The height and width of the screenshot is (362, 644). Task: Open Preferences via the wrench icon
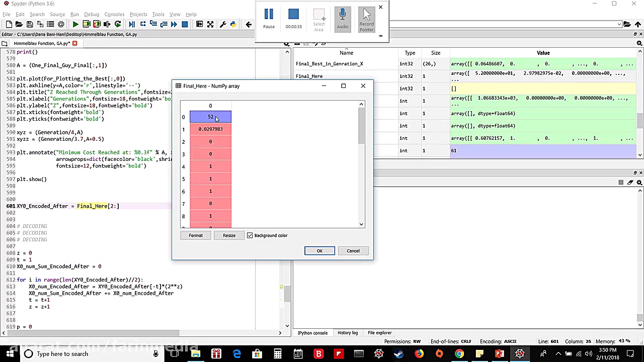[223, 24]
